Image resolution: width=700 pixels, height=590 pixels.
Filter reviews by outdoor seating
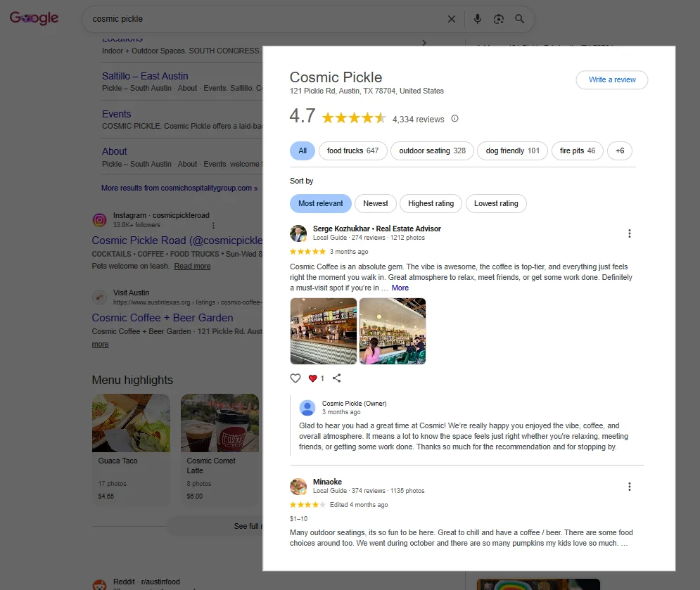point(432,151)
